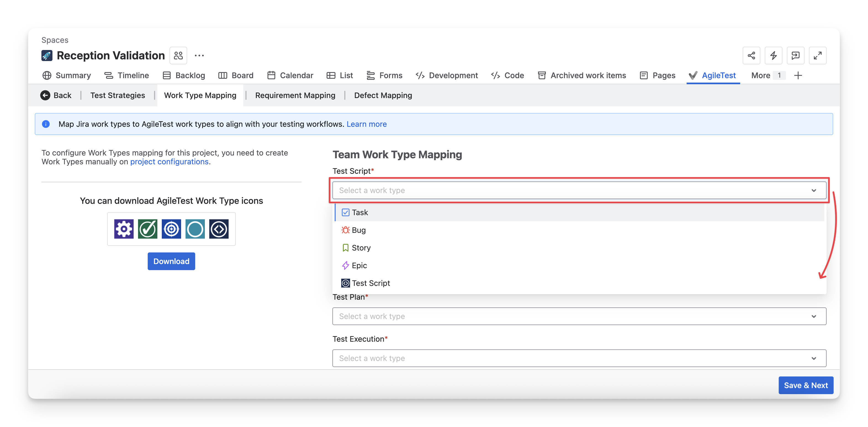Click the gear AgileTest work type icon
Image resolution: width=868 pixels, height=427 pixels.
124,229
